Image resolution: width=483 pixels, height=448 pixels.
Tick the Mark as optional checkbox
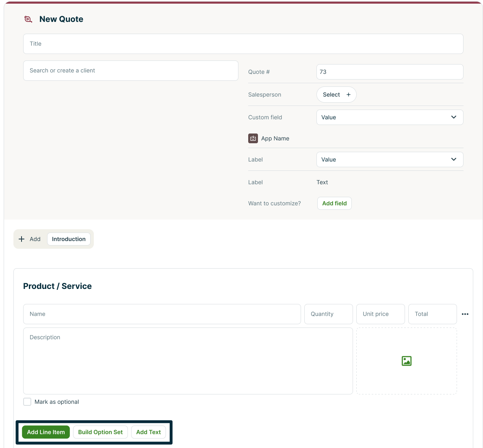click(x=27, y=402)
